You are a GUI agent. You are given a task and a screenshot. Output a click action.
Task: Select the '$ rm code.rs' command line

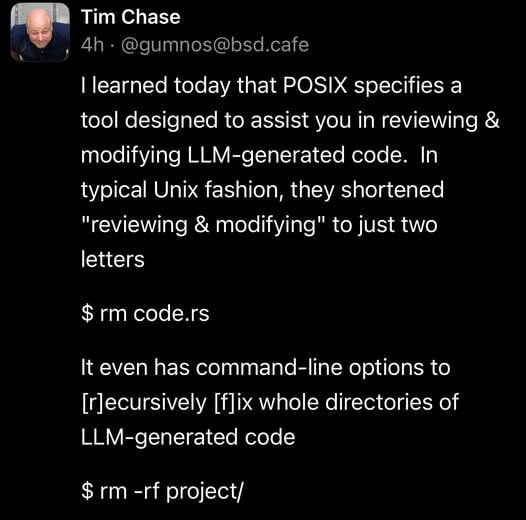(x=145, y=314)
